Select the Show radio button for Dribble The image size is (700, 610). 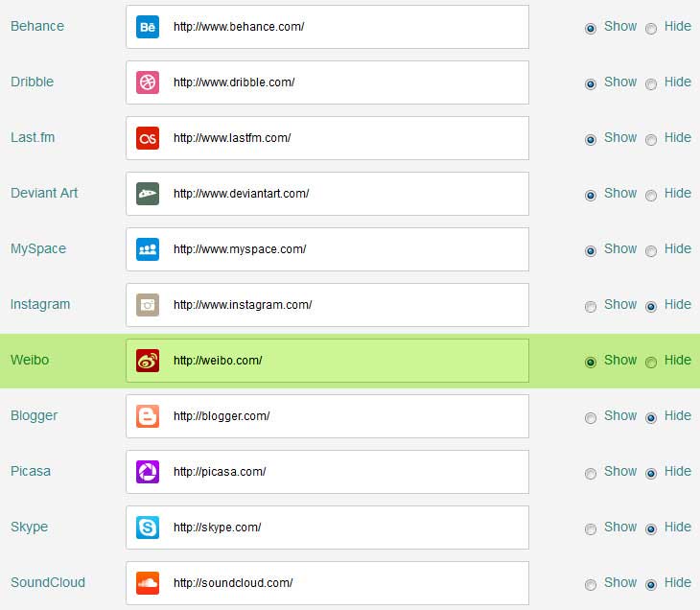(x=590, y=84)
